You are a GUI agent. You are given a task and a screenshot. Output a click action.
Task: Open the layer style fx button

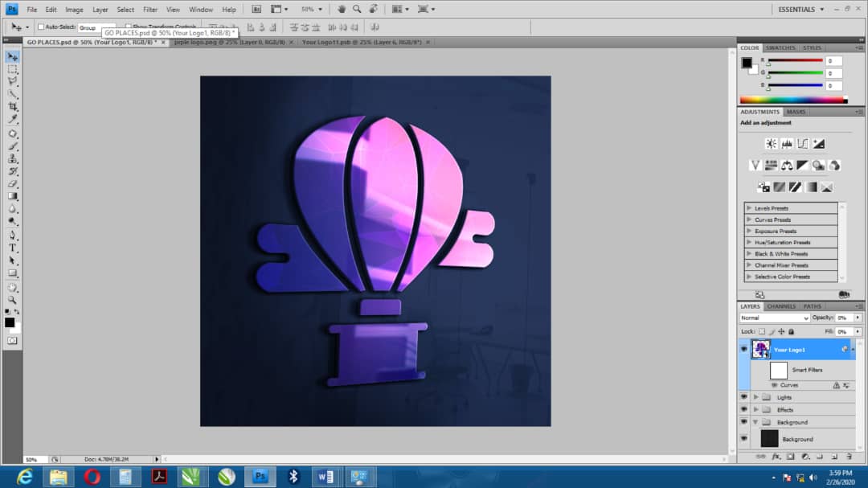pyautogui.click(x=776, y=457)
